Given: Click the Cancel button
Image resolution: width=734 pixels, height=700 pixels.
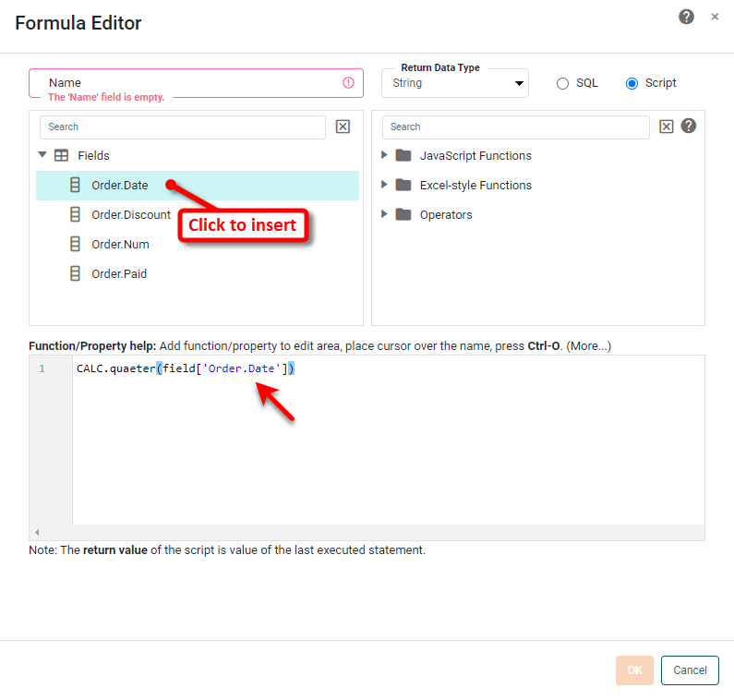Looking at the screenshot, I should click(x=690, y=670).
